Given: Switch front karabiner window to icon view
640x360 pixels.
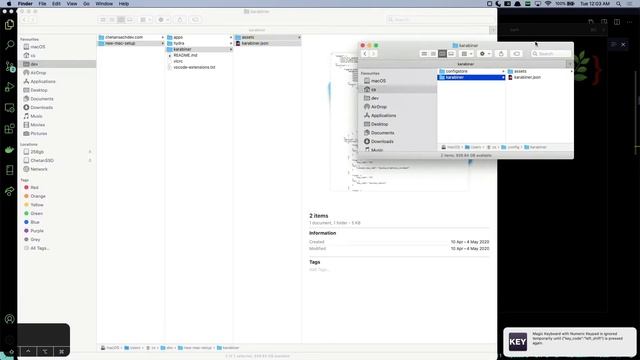Looking at the screenshot, I should pyautogui.click(x=424, y=53).
